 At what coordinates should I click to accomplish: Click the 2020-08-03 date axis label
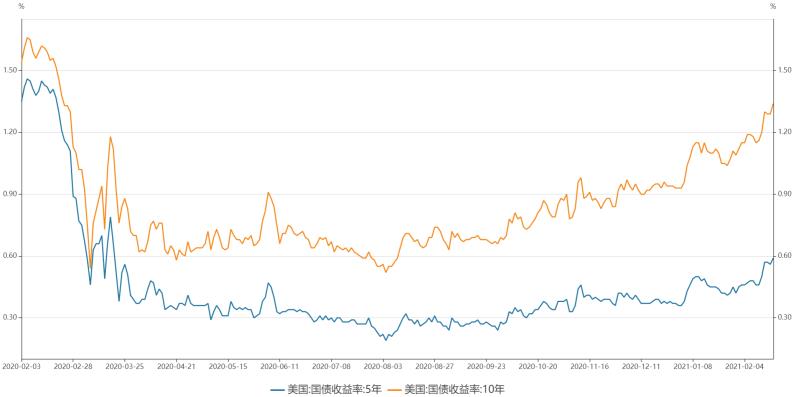click(x=383, y=366)
